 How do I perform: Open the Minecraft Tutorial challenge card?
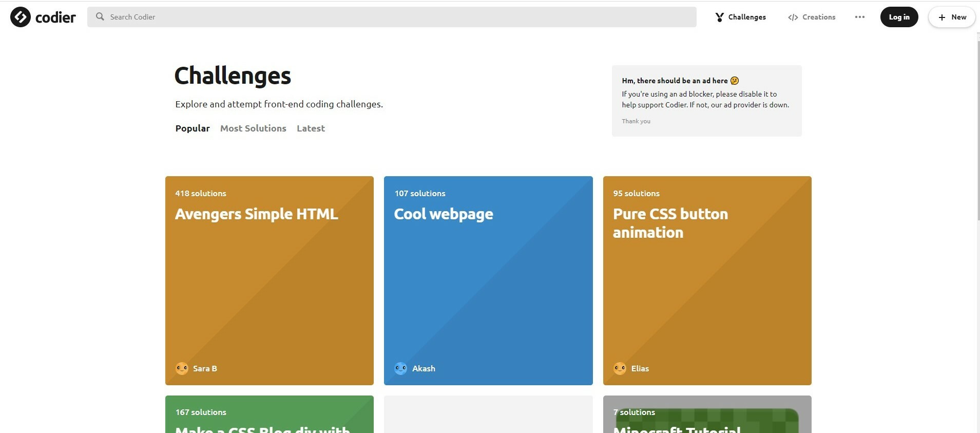tap(707, 415)
